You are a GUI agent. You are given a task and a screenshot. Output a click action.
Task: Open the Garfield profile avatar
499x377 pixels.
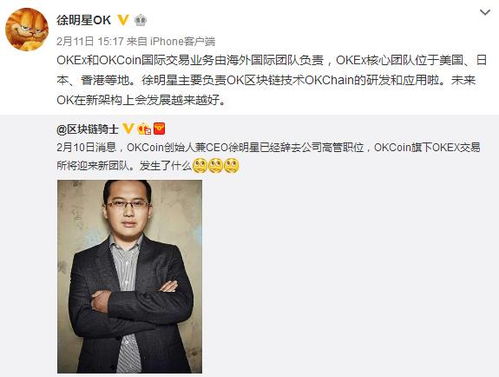[27, 29]
